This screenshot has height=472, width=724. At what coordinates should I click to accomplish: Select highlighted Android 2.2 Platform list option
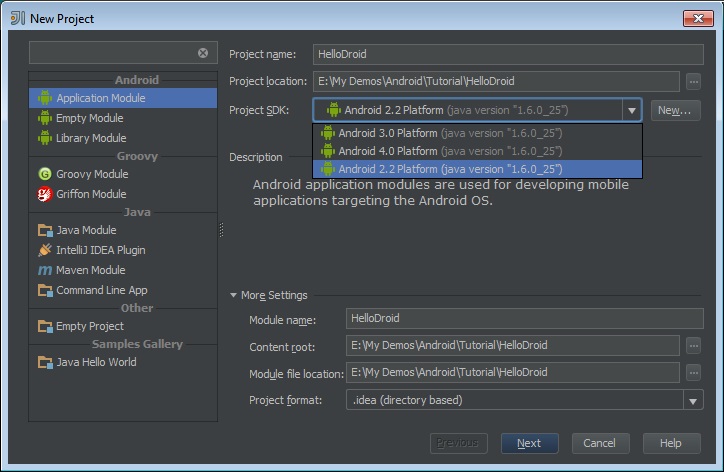(x=477, y=169)
